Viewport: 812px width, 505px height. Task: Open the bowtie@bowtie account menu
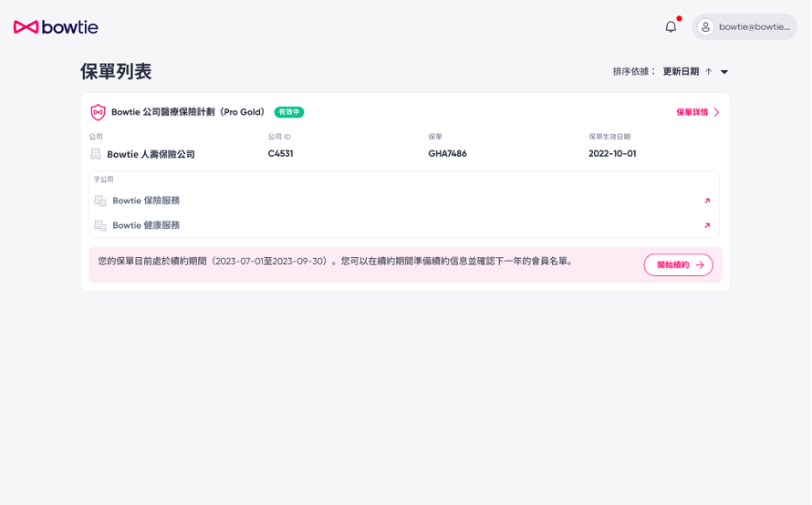click(x=744, y=27)
